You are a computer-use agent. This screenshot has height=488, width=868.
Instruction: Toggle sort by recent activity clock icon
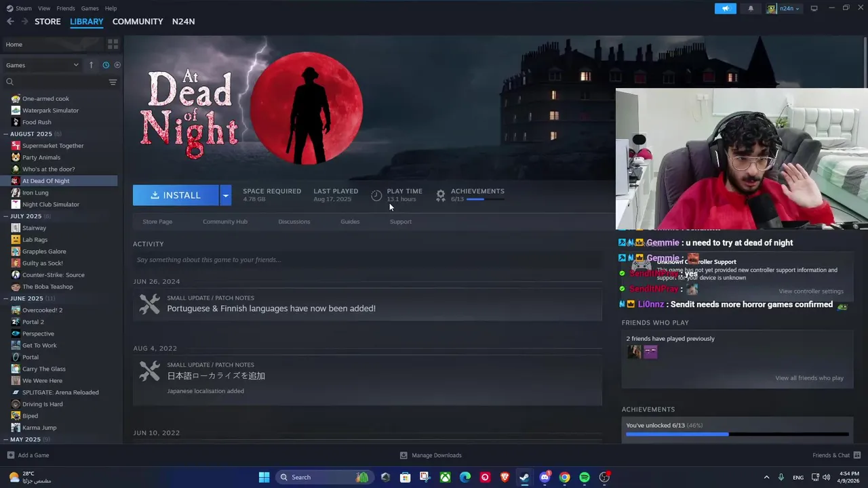[x=106, y=65]
